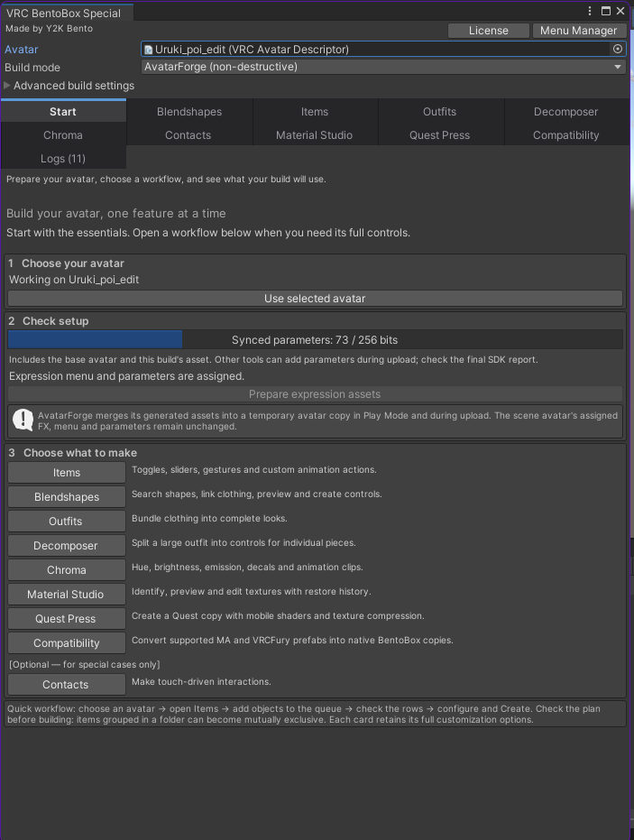Open the Menu Manager
Screen dimensions: 634x840
click(579, 31)
